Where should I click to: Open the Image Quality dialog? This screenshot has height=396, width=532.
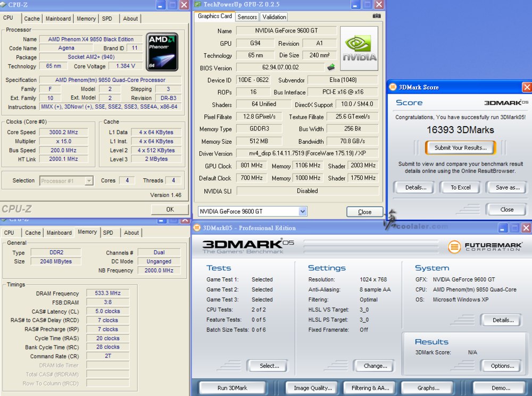tap(313, 388)
